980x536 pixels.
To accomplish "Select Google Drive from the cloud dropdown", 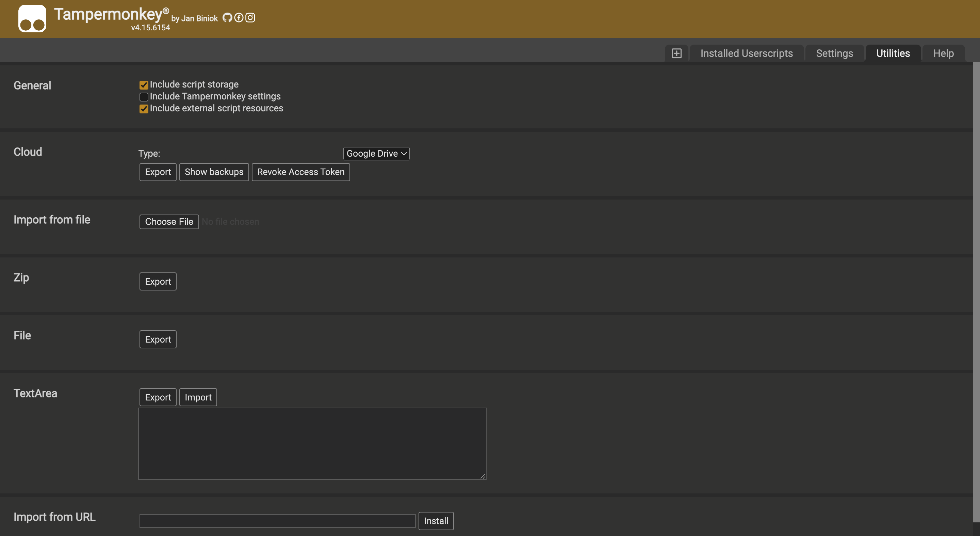I will pos(376,154).
